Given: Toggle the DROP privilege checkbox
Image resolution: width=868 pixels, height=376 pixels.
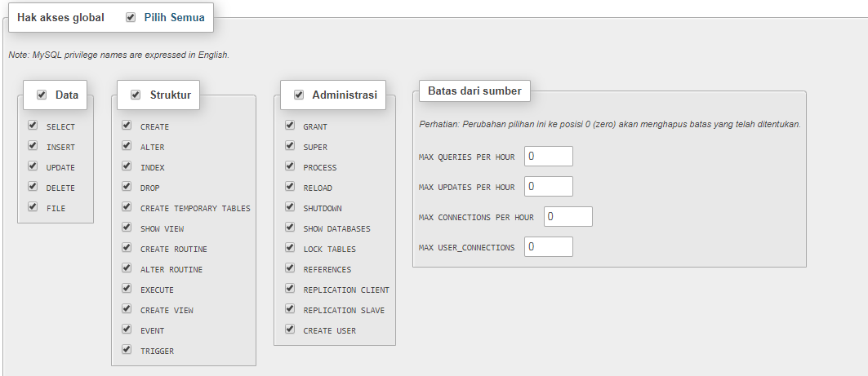Looking at the screenshot, I should [x=127, y=187].
